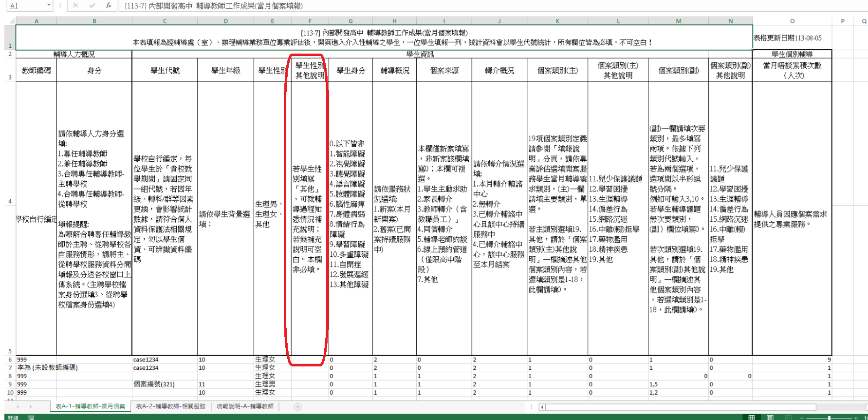The image size is (868, 420).
Task: Click the merged title cell [113-7] 內部開發高中
Action: click(x=384, y=38)
